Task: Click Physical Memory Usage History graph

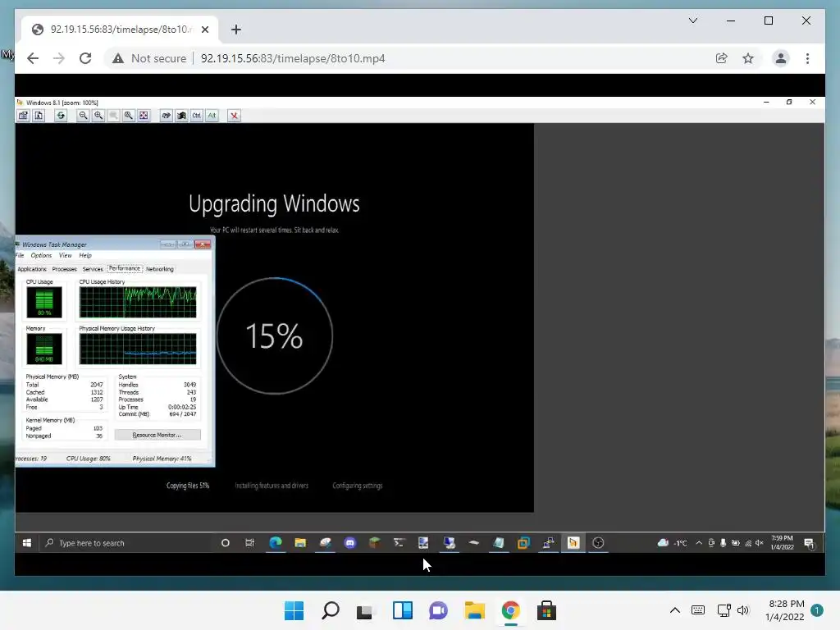Action: coord(138,349)
